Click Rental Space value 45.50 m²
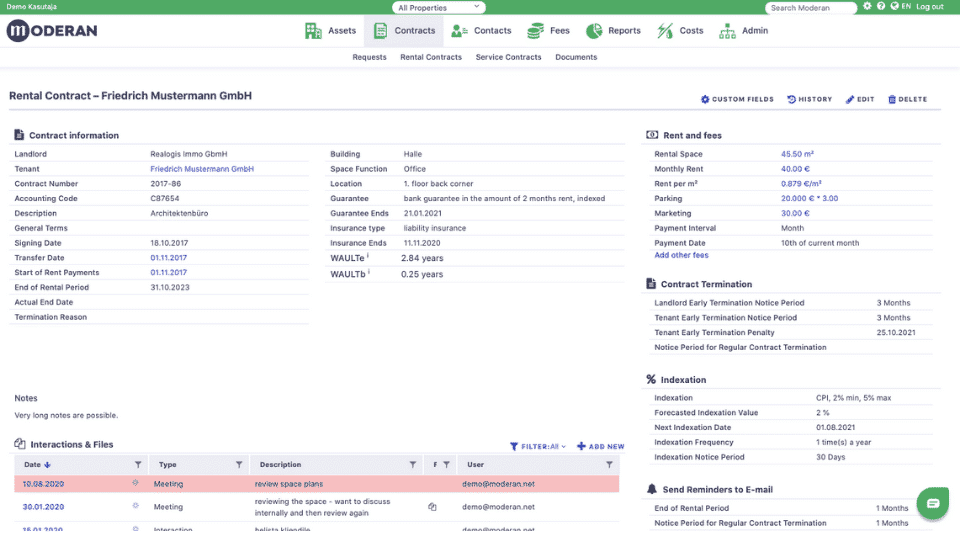This screenshot has width=960, height=556. 797,154
